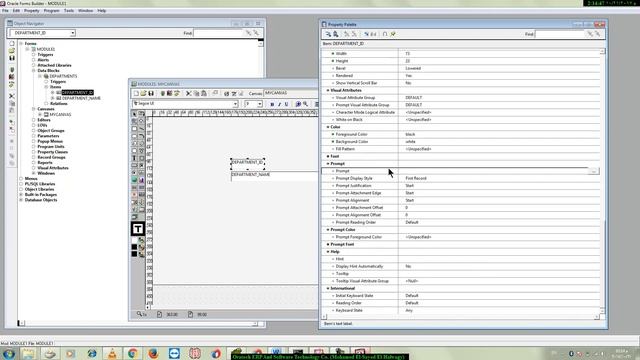The image size is (640, 360).
Task: Click Copy Properties icon in Property Palette
Action: [x=328, y=34]
